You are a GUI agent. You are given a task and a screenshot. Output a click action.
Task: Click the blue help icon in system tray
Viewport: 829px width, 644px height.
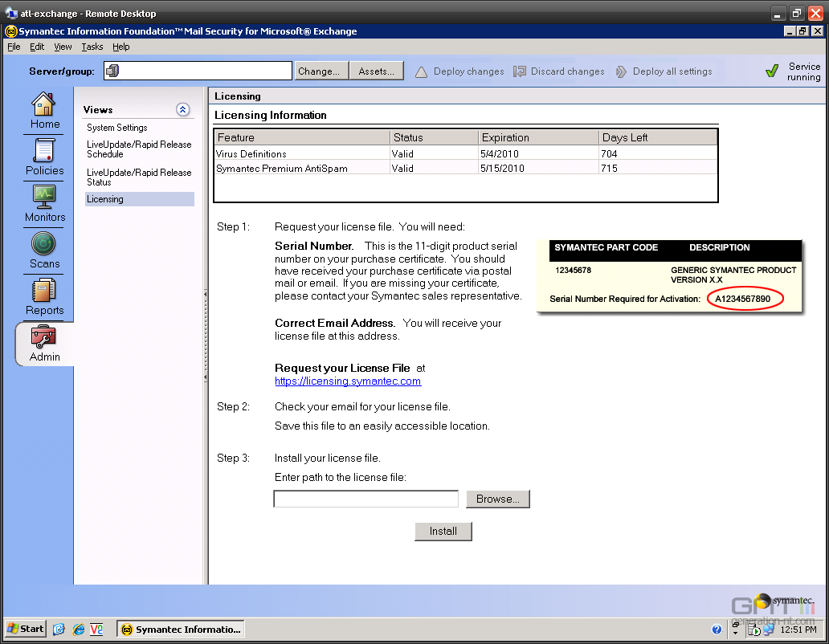[717, 630]
